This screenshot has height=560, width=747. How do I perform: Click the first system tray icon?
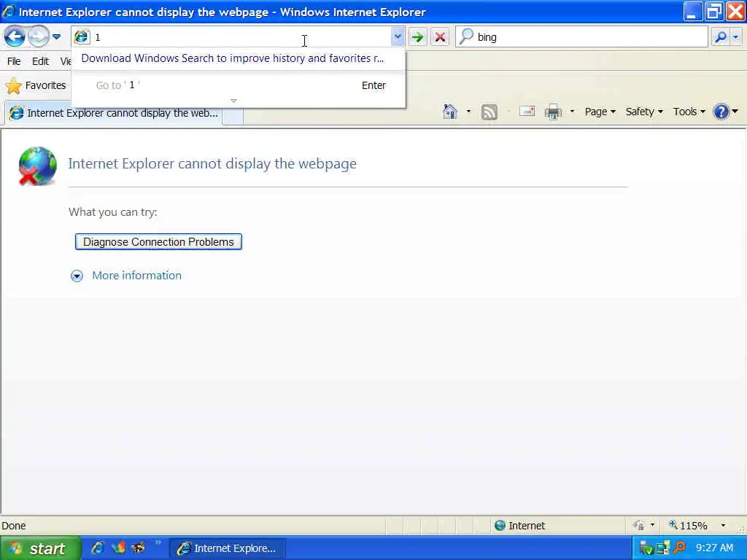(x=646, y=548)
